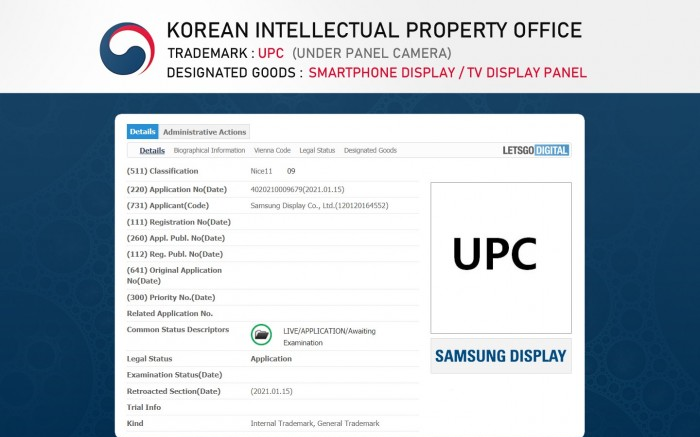Screen dimensions: 700x437
Task: Open the Vienna Code sub-tab
Action: (x=272, y=150)
